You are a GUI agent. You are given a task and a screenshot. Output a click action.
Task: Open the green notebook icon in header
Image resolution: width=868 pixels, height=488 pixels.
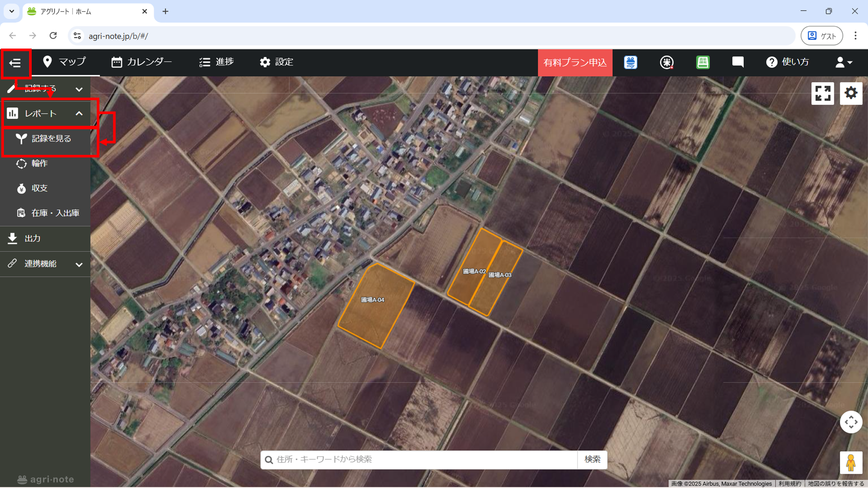click(703, 62)
